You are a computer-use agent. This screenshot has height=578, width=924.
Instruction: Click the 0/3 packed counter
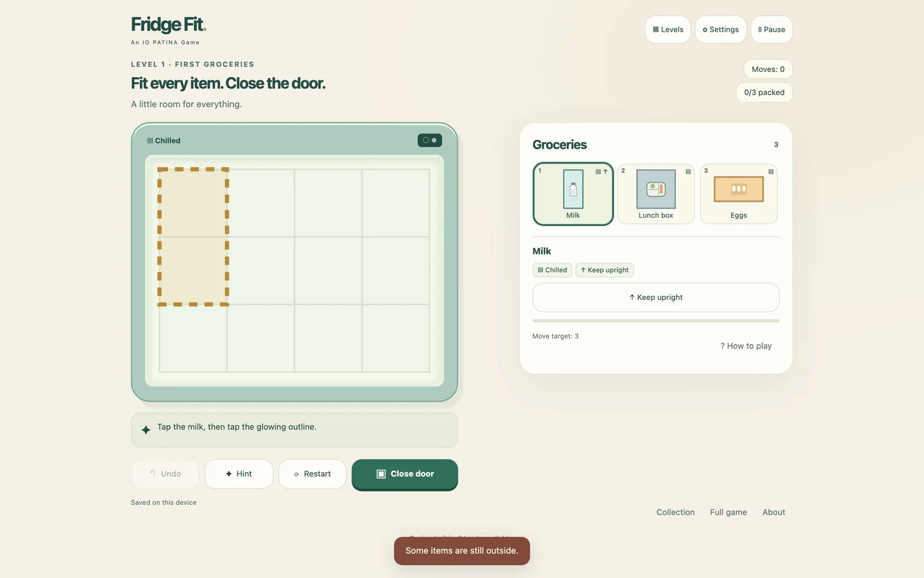764,92
